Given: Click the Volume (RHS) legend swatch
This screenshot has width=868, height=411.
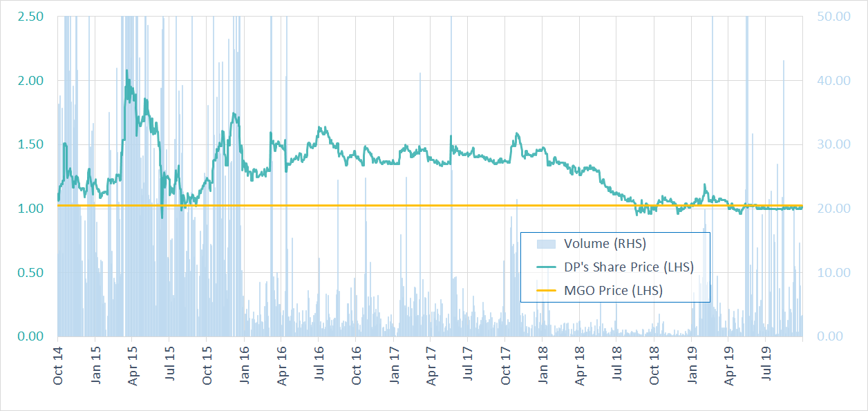Looking at the screenshot, I should click(547, 244).
